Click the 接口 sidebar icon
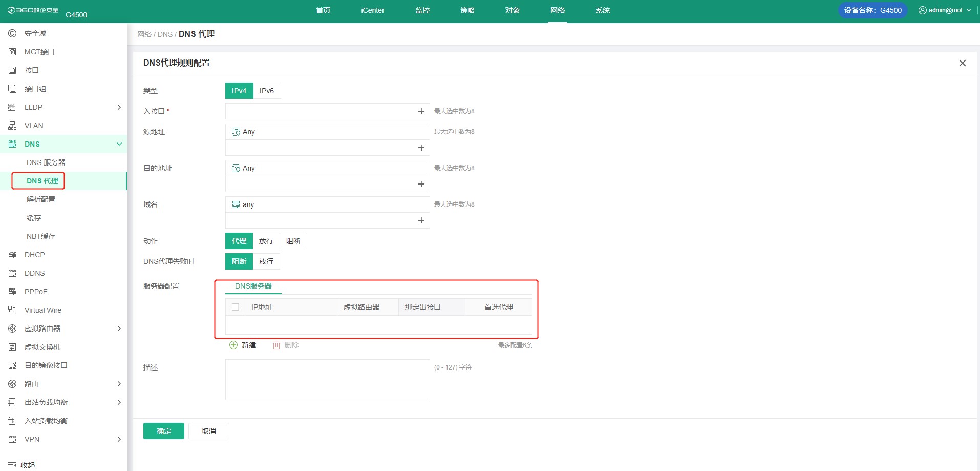The height and width of the screenshot is (471, 980). (x=12, y=70)
